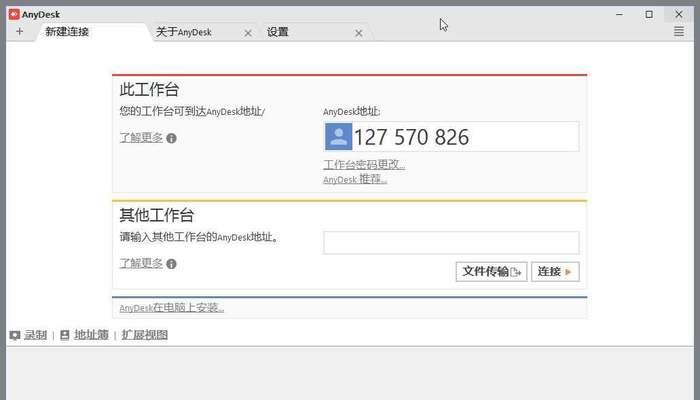Close the 设置 tab
Viewport: 700px width, 400px height.
point(358,33)
